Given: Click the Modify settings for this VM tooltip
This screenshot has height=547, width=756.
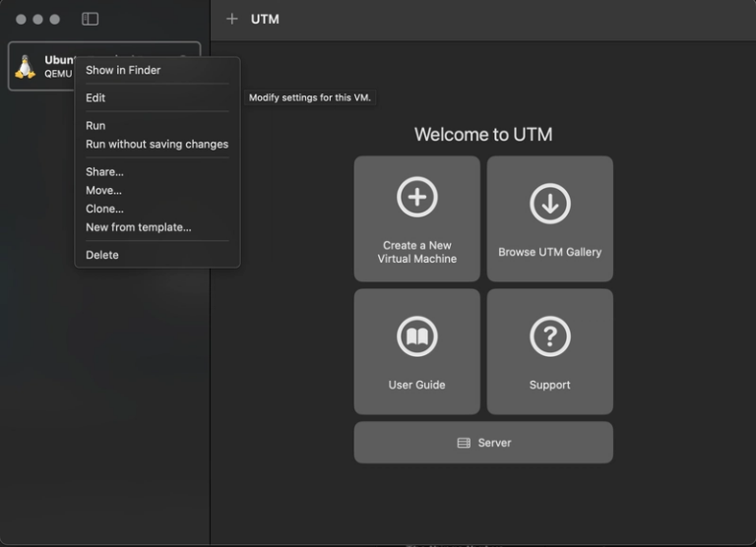Looking at the screenshot, I should (x=309, y=97).
